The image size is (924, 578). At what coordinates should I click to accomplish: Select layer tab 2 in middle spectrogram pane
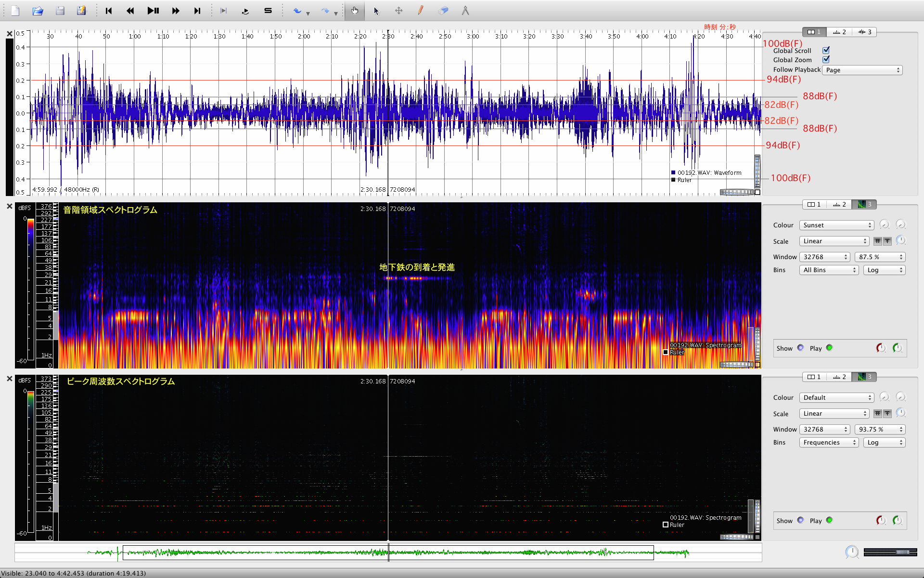pyautogui.click(x=839, y=204)
